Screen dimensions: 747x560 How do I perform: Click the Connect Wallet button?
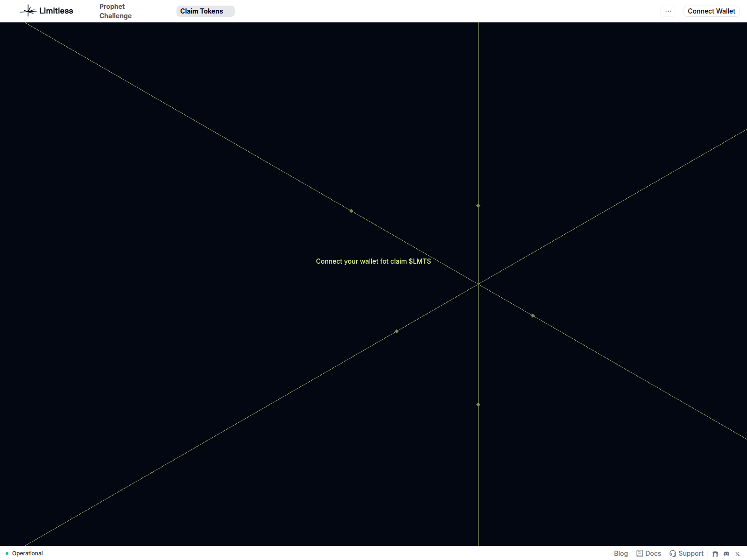click(x=711, y=11)
